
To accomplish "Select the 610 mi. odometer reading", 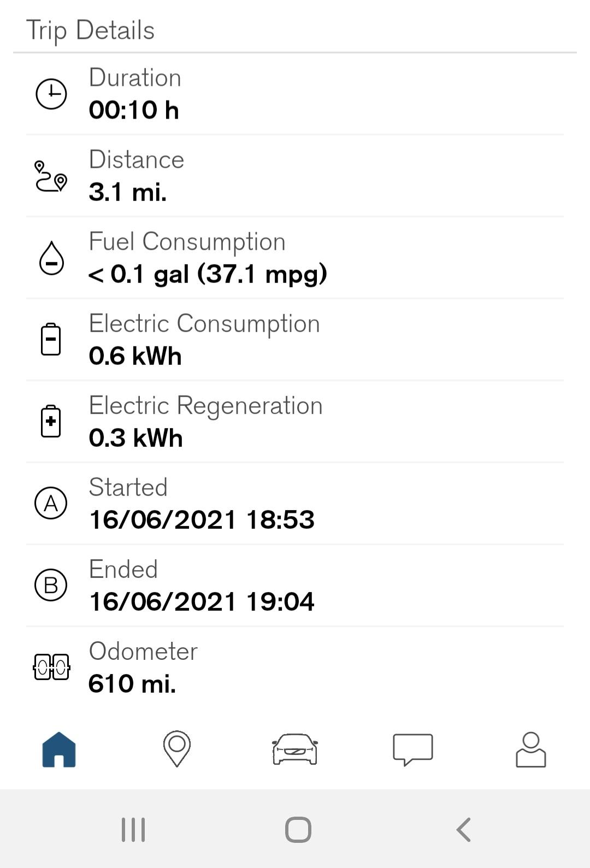I will (x=132, y=683).
